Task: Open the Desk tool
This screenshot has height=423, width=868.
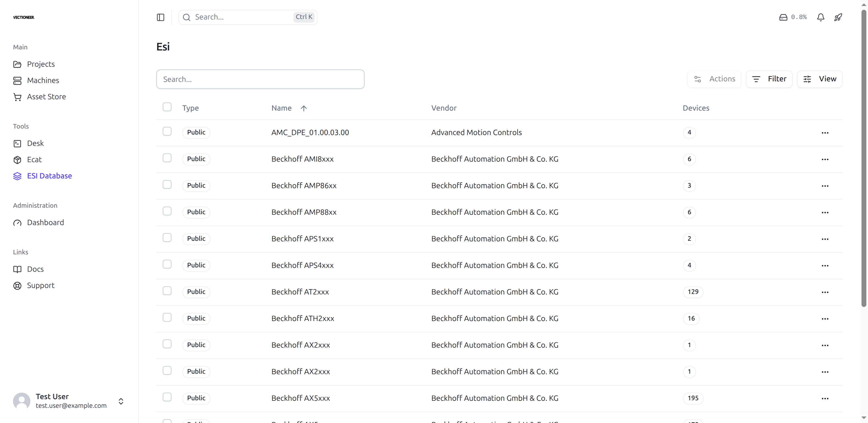Action: (x=35, y=143)
